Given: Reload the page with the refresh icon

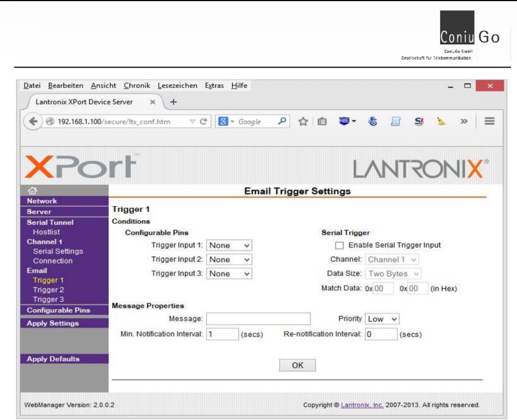Looking at the screenshot, I should click(x=204, y=122).
